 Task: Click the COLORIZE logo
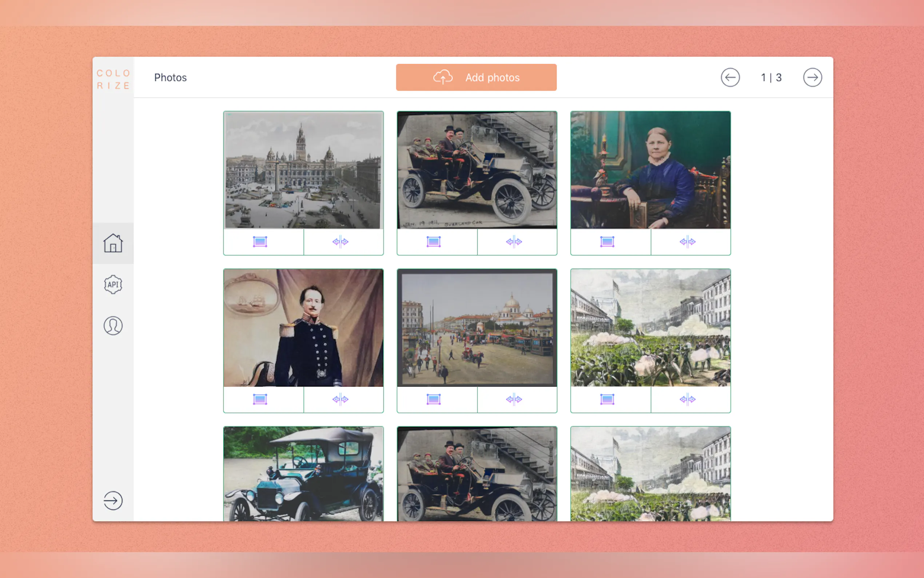coord(113,79)
